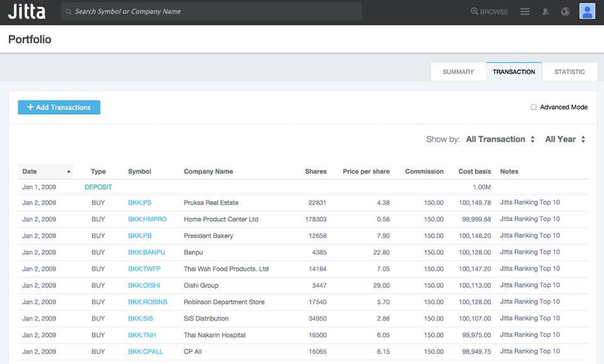Click the Oishi Group company name
604x364 pixels.
201,285
